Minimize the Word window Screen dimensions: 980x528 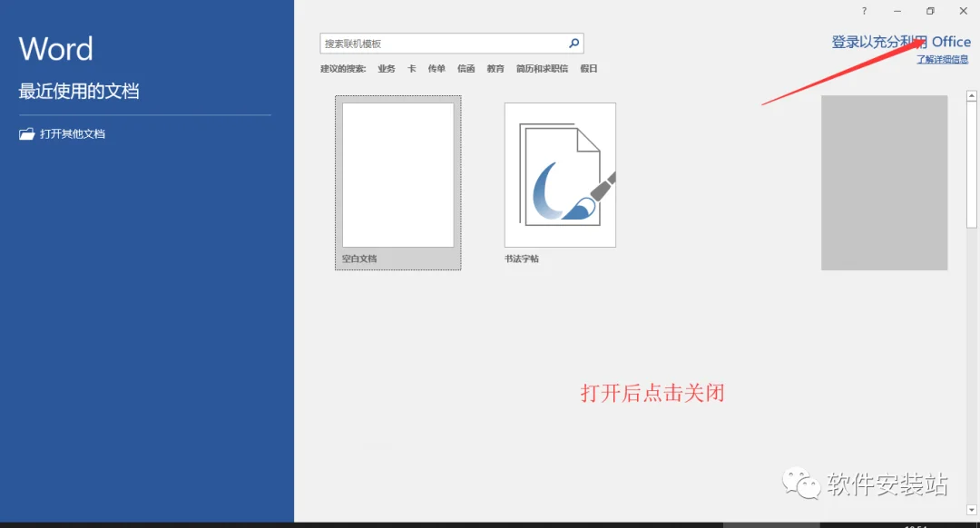coord(897,11)
